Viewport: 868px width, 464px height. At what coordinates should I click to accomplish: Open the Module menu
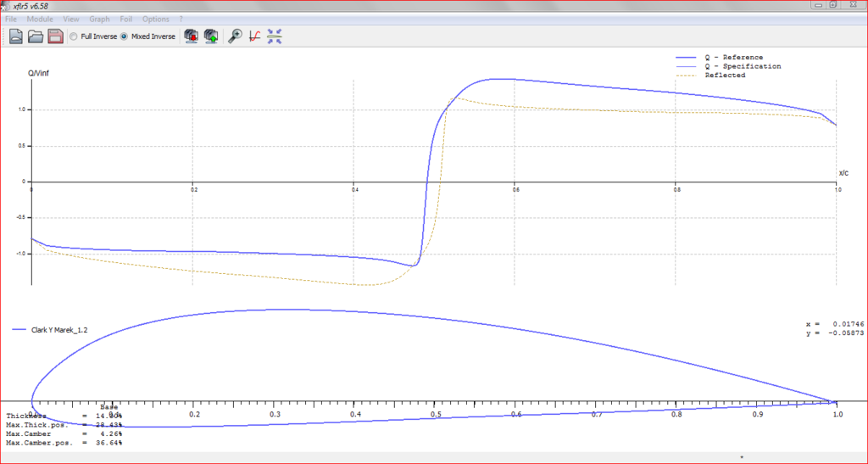pyautogui.click(x=39, y=19)
